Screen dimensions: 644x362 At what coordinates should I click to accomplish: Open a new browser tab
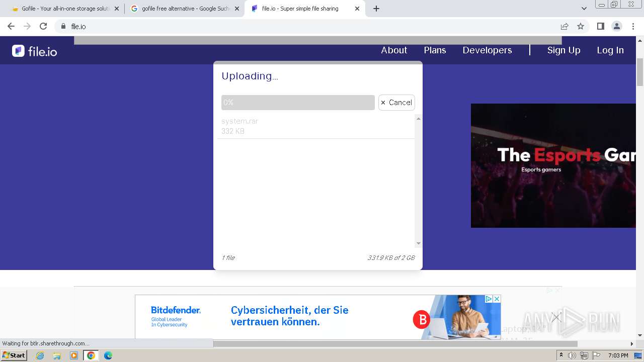coord(376,9)
